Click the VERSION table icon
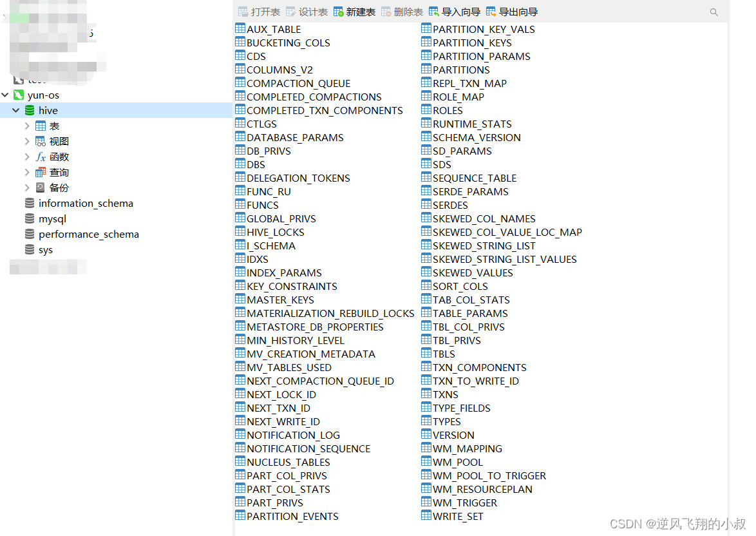This screenshot has width=756, height=536. pos(426,434)
